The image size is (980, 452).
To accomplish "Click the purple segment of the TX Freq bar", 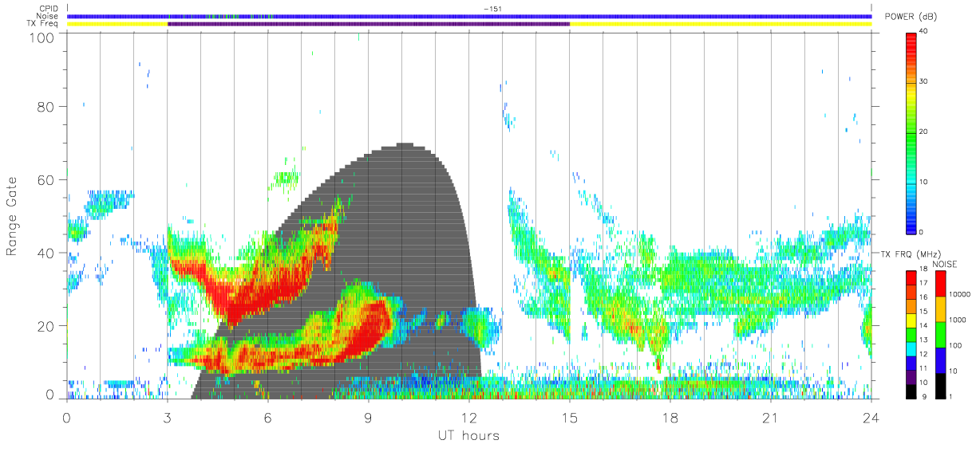I will click(368, 24).
